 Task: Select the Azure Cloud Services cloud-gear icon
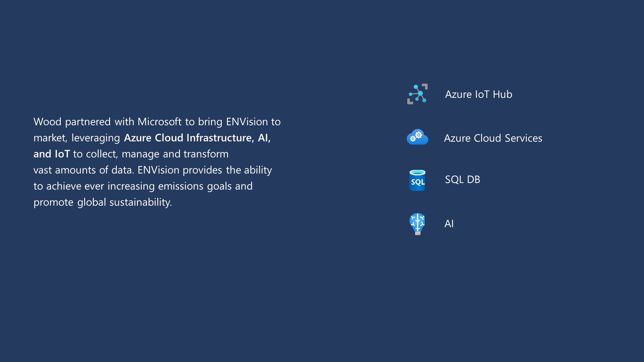417,137
